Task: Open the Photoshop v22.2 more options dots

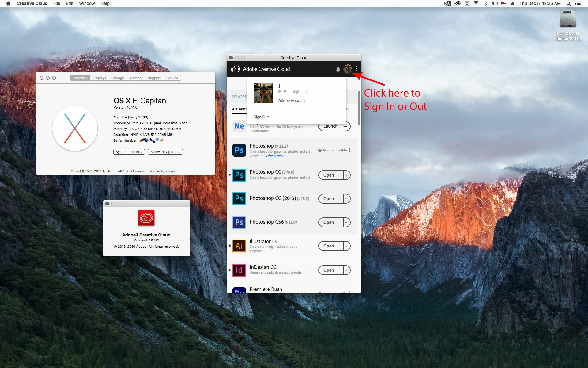Action: point(349,150)
